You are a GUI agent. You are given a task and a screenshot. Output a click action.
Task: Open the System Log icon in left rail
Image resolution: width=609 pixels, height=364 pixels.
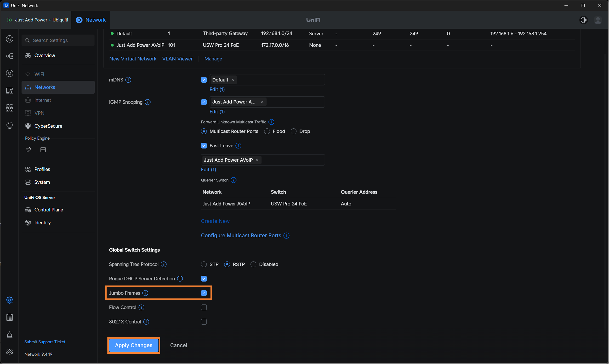10,317
